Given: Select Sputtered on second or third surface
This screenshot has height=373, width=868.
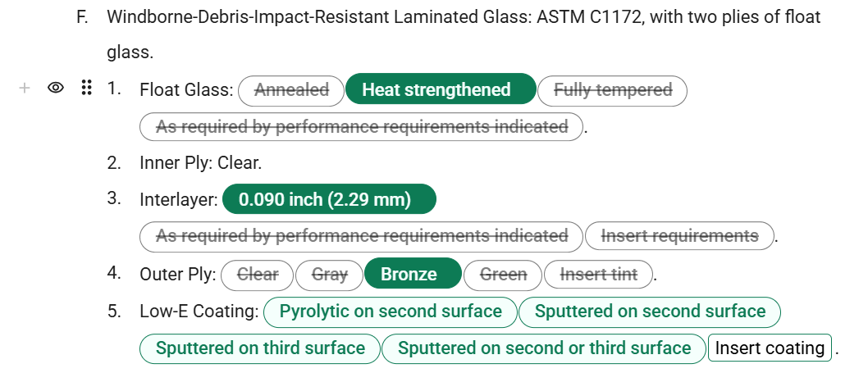Looking at the screenshot, I should [544, 348].
